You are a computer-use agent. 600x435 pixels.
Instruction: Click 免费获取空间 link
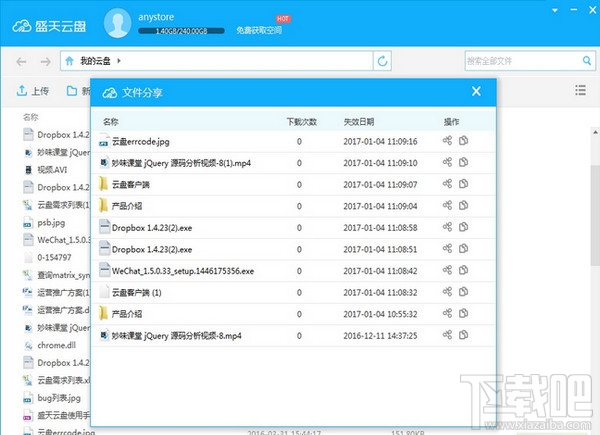(x=259, y=30)
